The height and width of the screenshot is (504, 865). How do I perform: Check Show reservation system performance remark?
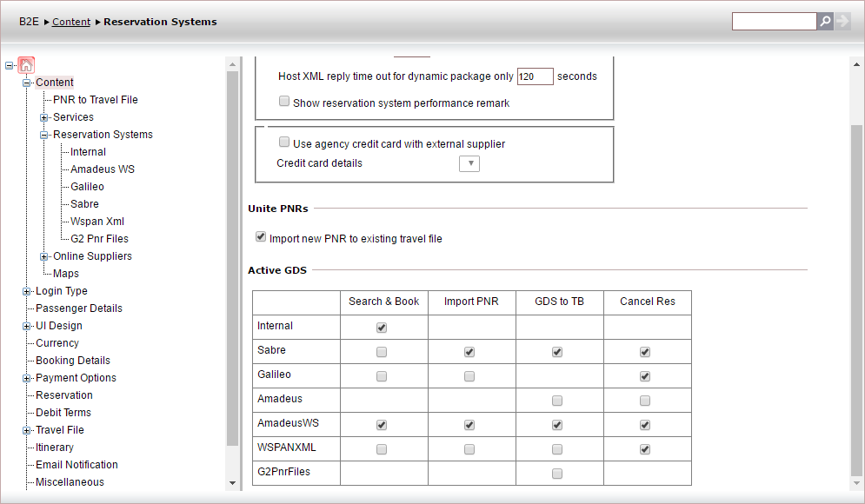(x=284, y=102)
